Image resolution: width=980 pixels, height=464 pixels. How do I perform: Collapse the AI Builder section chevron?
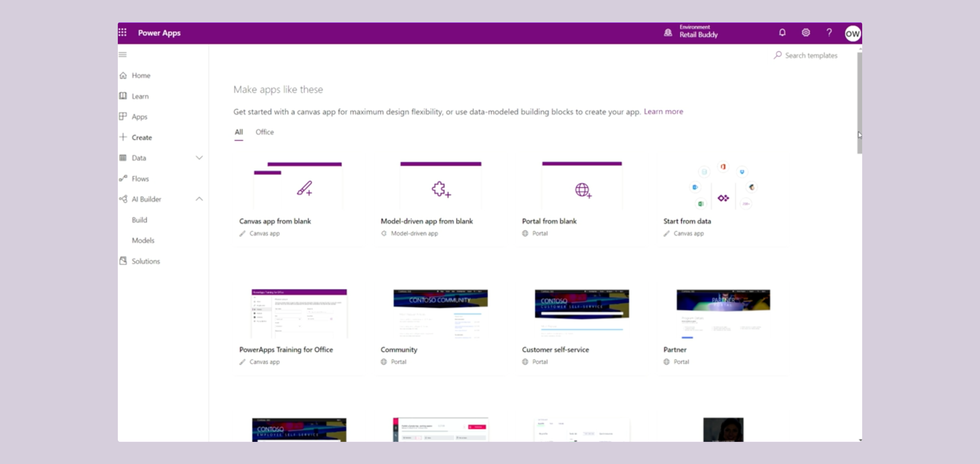(199, 199)
